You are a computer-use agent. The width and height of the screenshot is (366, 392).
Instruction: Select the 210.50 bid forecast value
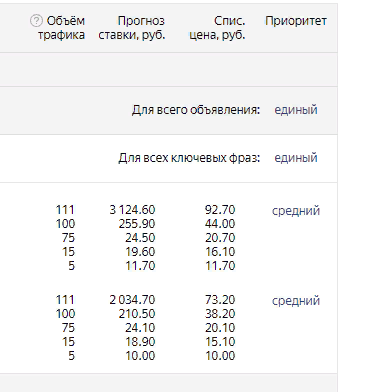click(x=137, y=314)
